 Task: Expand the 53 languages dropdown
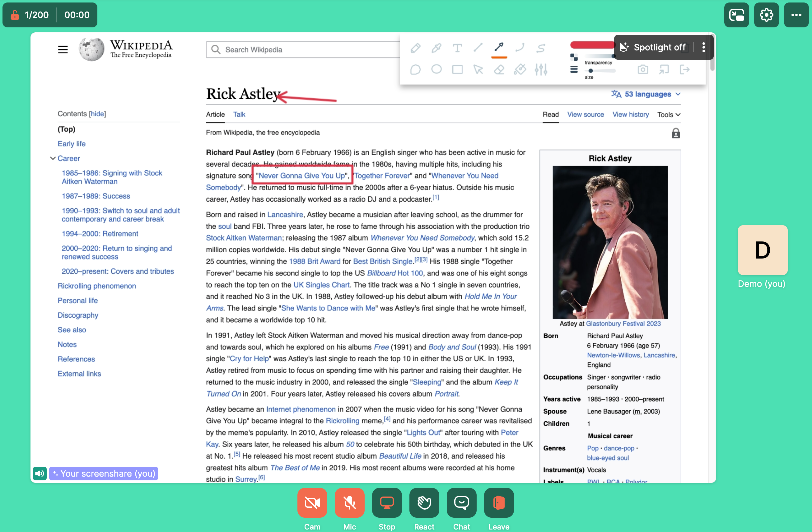pyautogui.click(x=646, y=94)
